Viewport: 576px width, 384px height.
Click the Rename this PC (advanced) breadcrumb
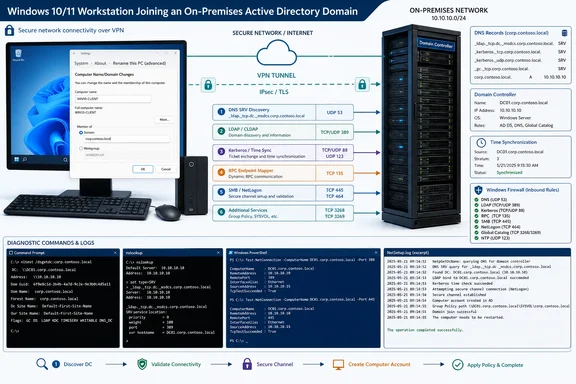click(x=139, y=63)
